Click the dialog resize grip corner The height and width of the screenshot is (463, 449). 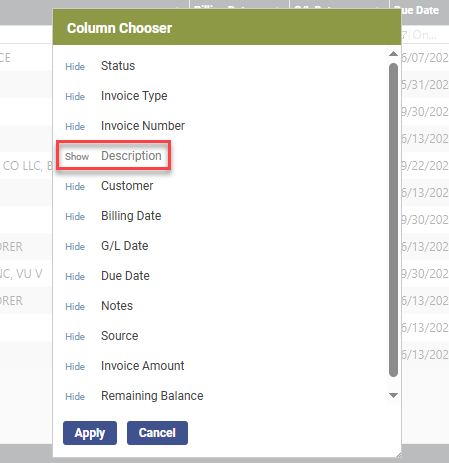click(x=398, y=454)
